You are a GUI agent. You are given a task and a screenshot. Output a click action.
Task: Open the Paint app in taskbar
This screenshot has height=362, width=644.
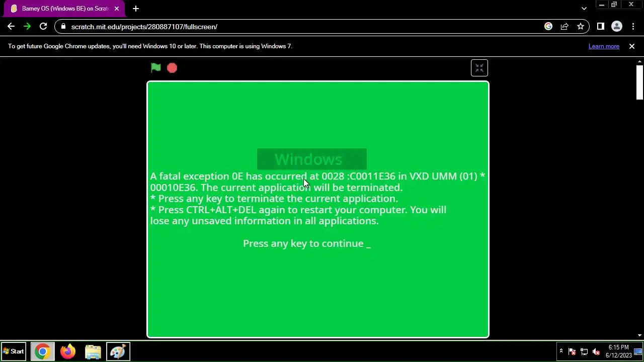[118, 351]
